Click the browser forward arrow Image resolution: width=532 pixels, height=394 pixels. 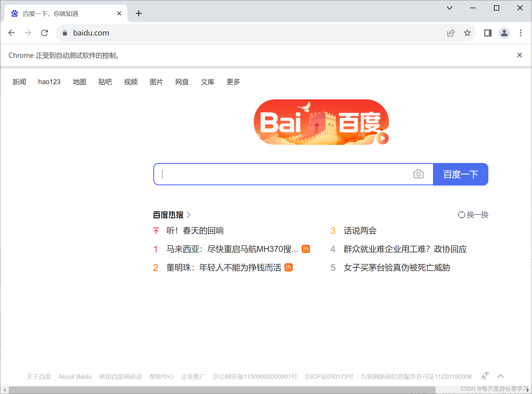28,33
